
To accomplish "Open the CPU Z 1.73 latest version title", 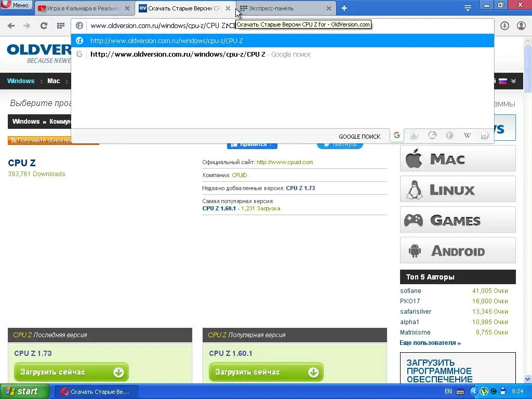I will point(33,353).
